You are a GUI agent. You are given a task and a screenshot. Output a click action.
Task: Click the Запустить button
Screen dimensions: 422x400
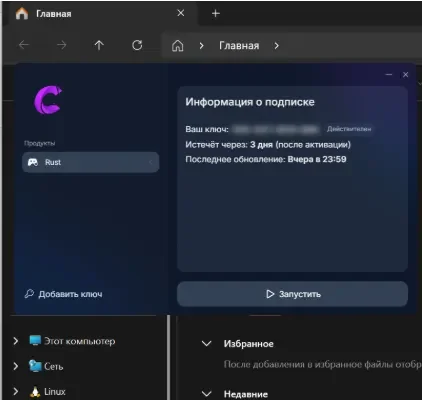point(292,294)
